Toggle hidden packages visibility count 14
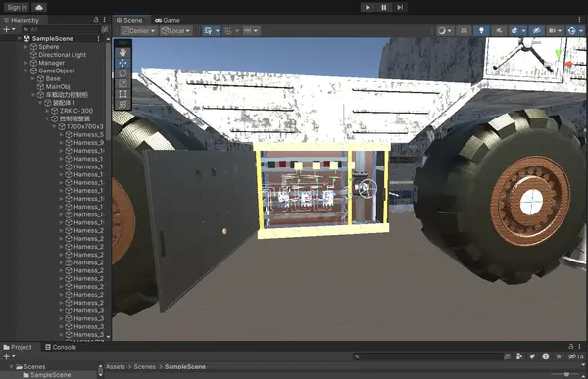The image size is (588, 379). [576, 356]
